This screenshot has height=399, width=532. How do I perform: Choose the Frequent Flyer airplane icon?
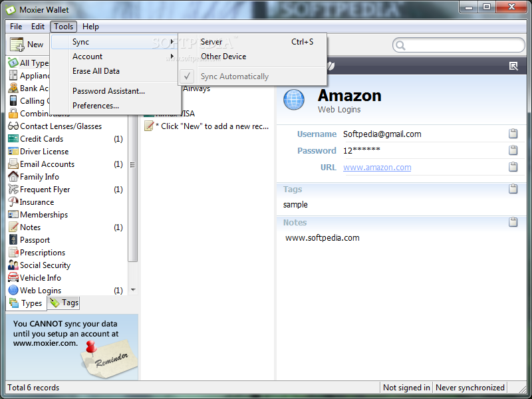[x=13, y=190]
